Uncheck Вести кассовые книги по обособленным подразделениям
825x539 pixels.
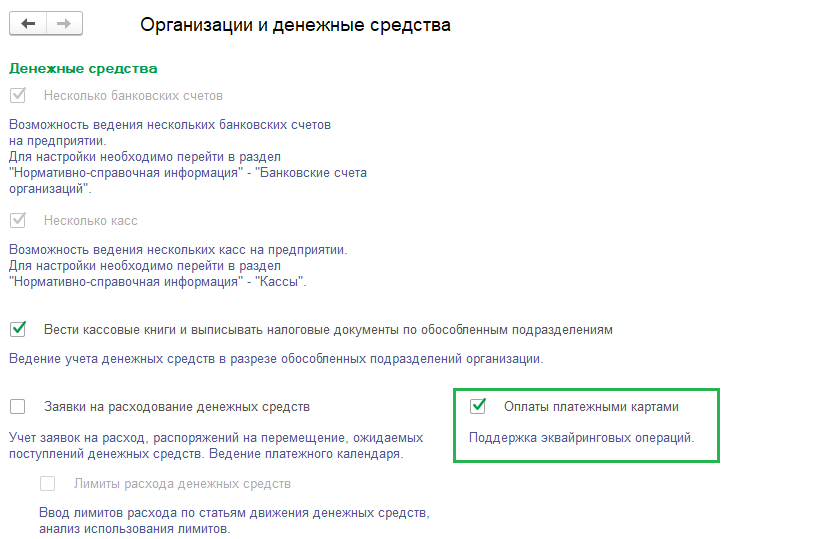coord(18,330)
